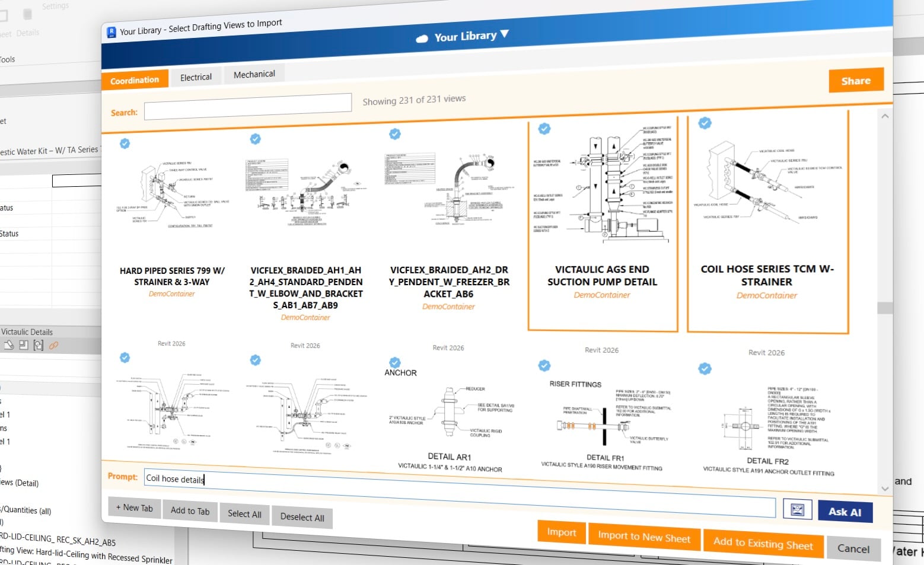Toggle the checkmark on VICFLEX_BRAIDED_AH2 view
Viewport: 924px width, 565px height.
coord(394,134)
